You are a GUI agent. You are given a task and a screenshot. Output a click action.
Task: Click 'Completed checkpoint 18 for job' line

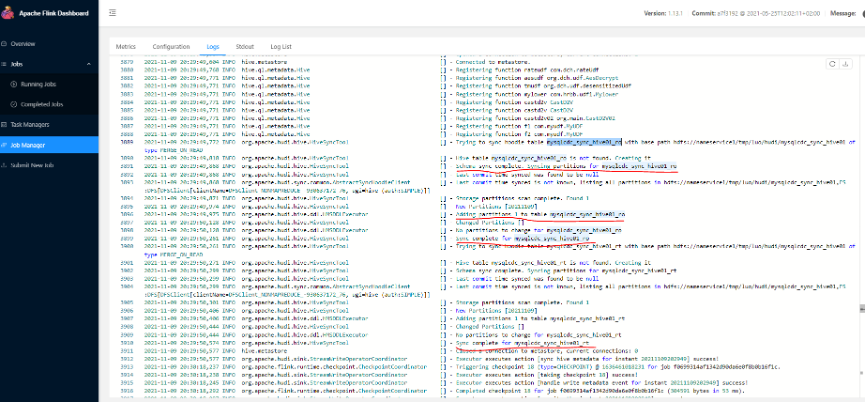tap(599, 390)
